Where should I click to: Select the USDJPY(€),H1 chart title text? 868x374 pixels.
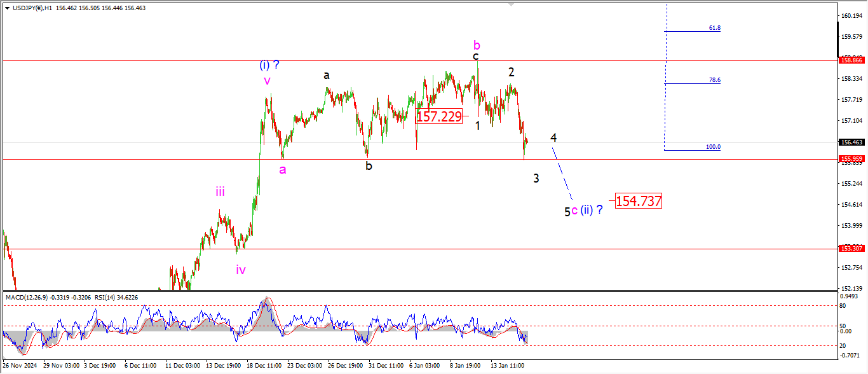[x=33, y=8]
